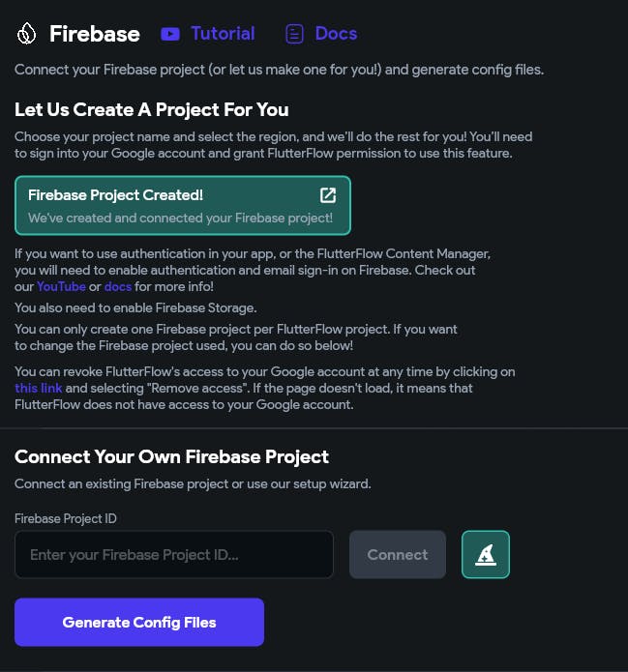Screen dimensions: 628x672
Task: Click the 'Firebase Project Created!' card
Action: [182, 205]
